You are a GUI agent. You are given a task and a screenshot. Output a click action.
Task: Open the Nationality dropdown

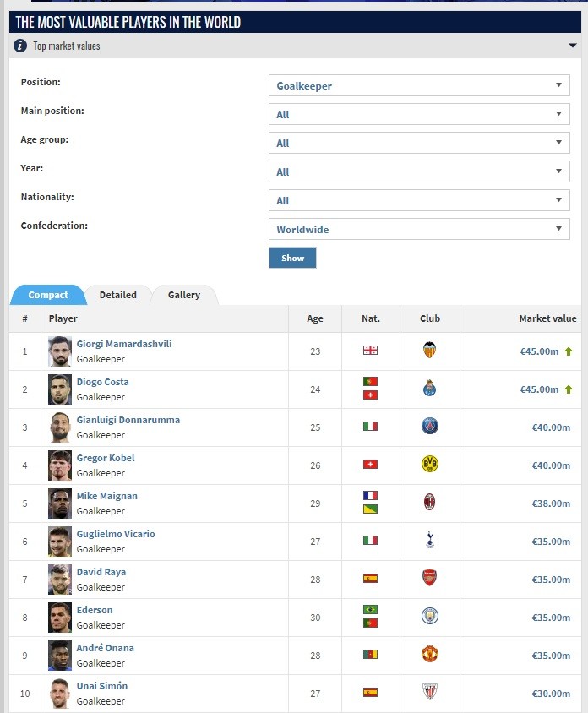tap(419, 200)
